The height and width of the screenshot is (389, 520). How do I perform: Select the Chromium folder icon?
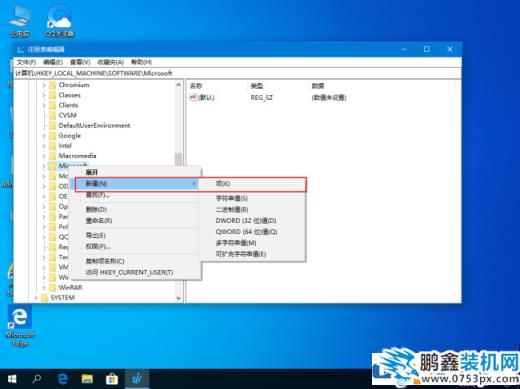pos(52,85)
